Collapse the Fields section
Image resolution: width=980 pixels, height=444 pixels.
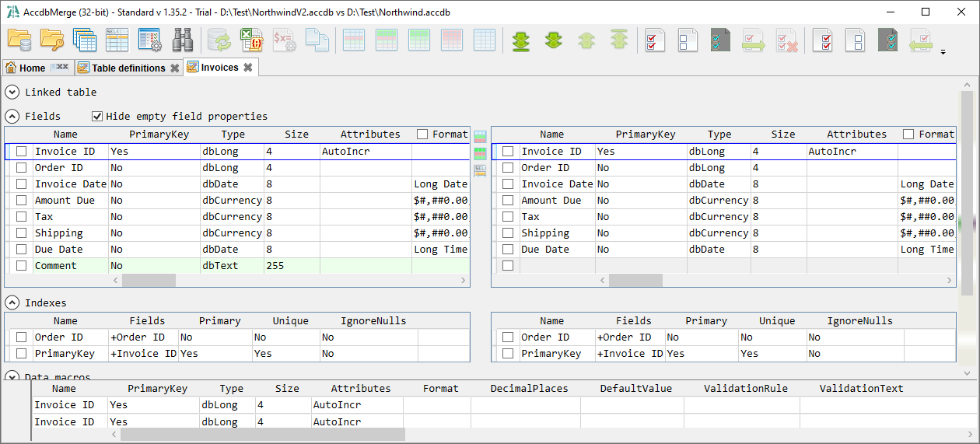tap(12, 117)
